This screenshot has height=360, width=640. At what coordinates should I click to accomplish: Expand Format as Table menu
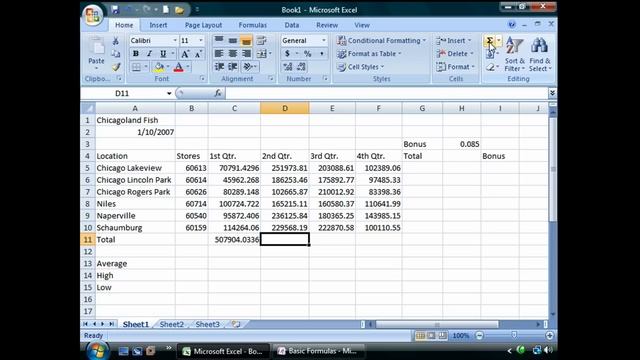[369, 53]
